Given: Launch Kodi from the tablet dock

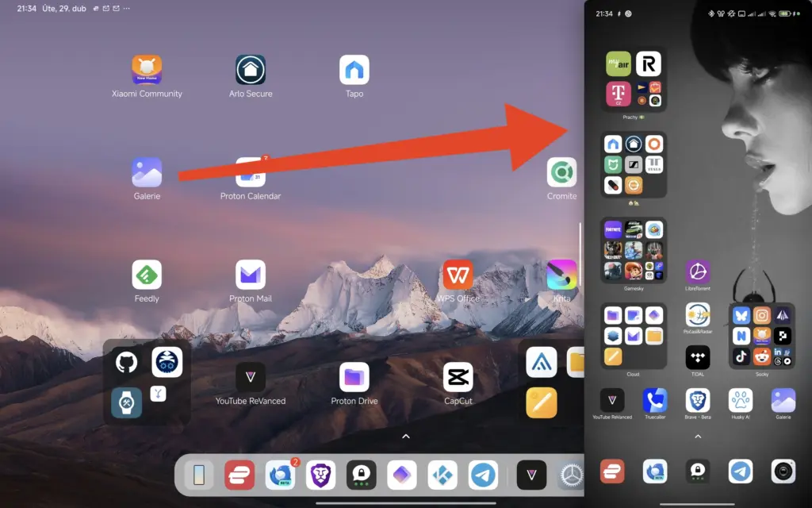Looking at the screenshot, I should [x=442, y=475].
